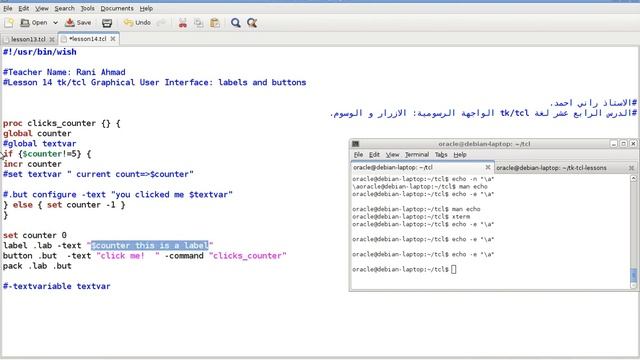Image resolution: width=640 pixels, height=360 pixels.
Task: Close the lesson14.tcl tab
Action: 113,39
